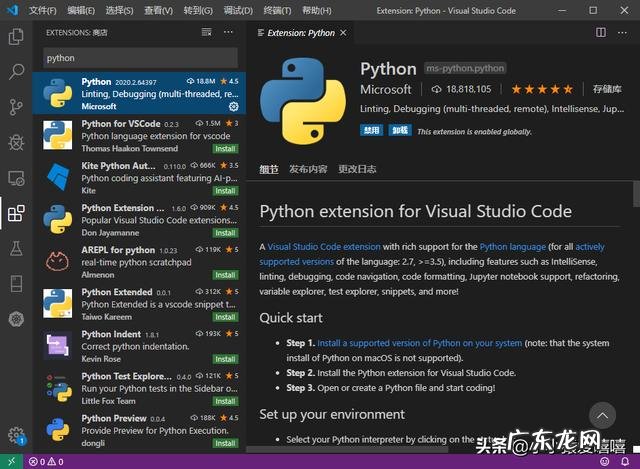Click the horizontal scrollbar below details

347,449
